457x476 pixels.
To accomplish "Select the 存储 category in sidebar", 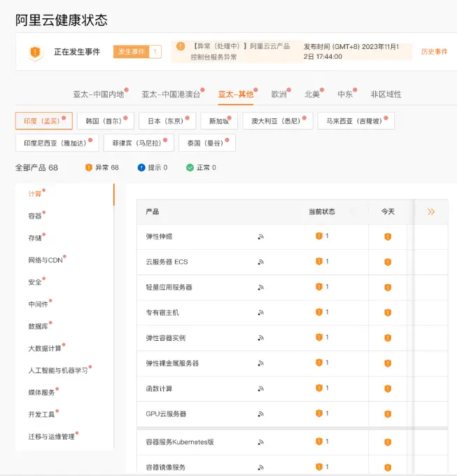I will 35,238.
